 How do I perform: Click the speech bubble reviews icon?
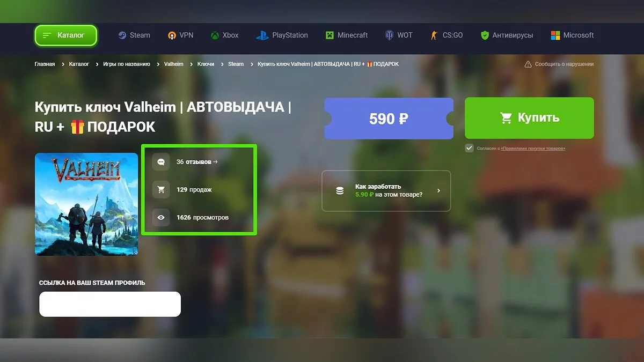tap(161, 161)
